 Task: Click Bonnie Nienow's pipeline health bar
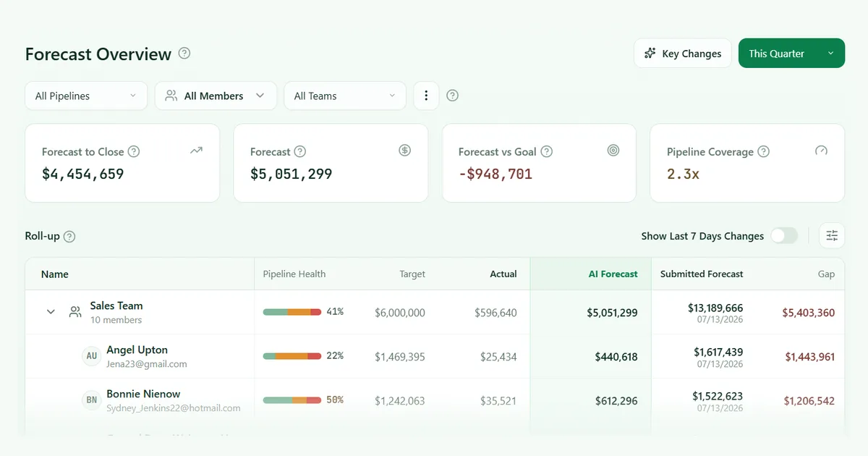coord(292,400)
